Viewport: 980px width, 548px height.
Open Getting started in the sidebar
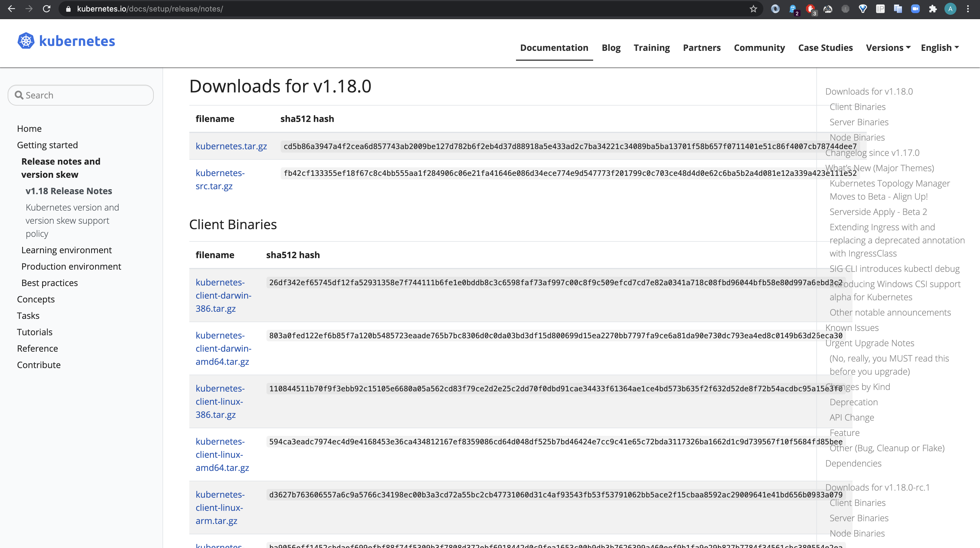pos(48,145)
